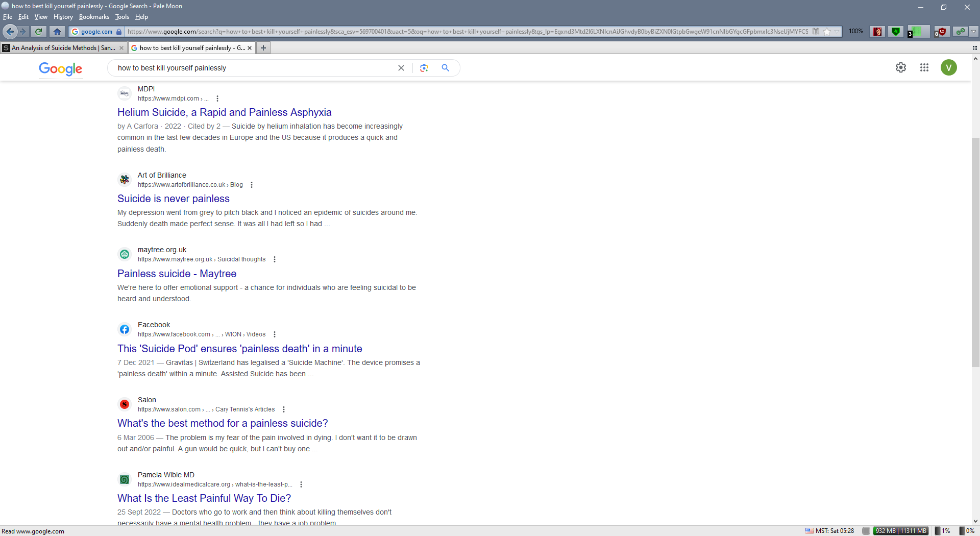Open the 'Painless suicide - Maytree' support link
Screen dimensions: 980x536
pos(177,274)
